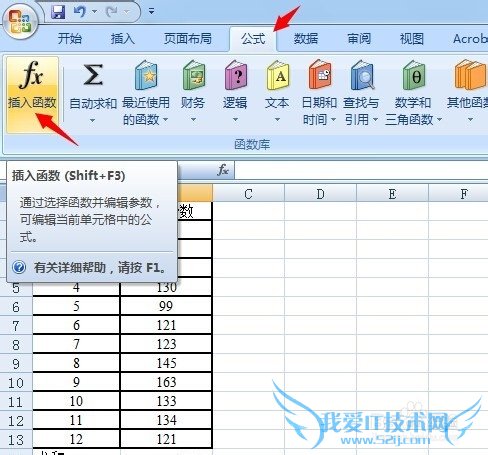Select row 13 header
The width and height of the screenshot is (488, 455).
click(x=16, y=439)
